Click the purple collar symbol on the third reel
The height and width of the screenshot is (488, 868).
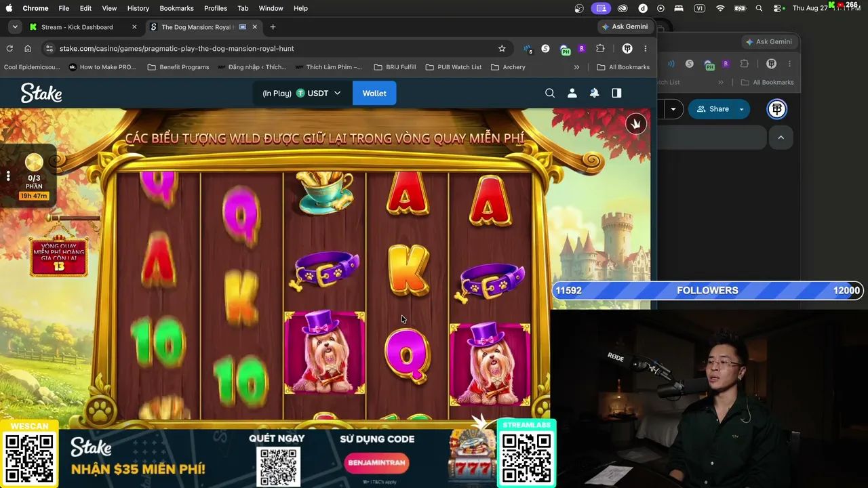coord(325,270)
